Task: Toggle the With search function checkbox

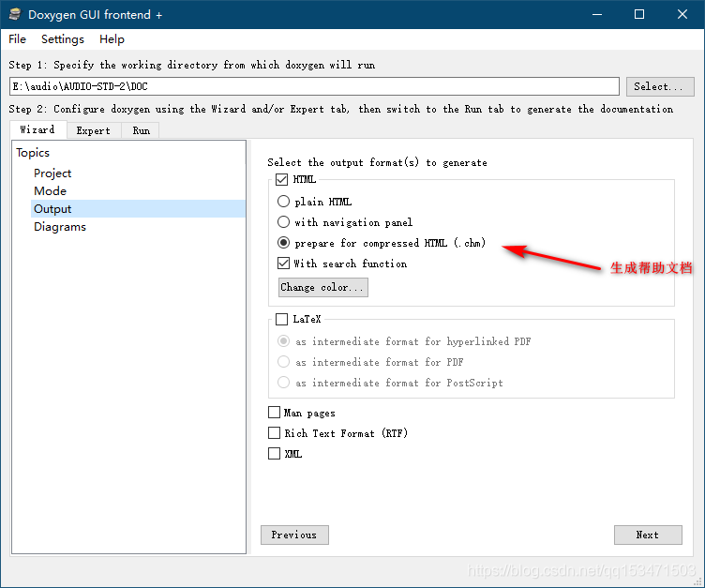Action: [283, 264]
